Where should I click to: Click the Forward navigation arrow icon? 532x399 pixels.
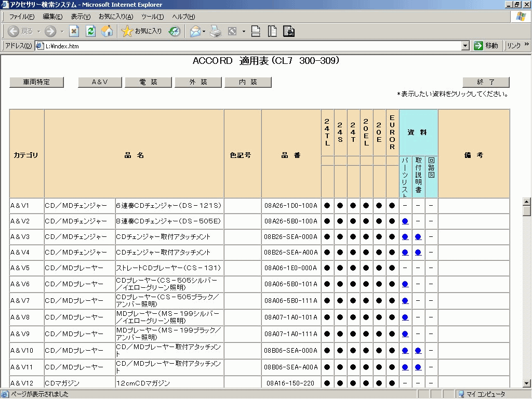(50, 32)
